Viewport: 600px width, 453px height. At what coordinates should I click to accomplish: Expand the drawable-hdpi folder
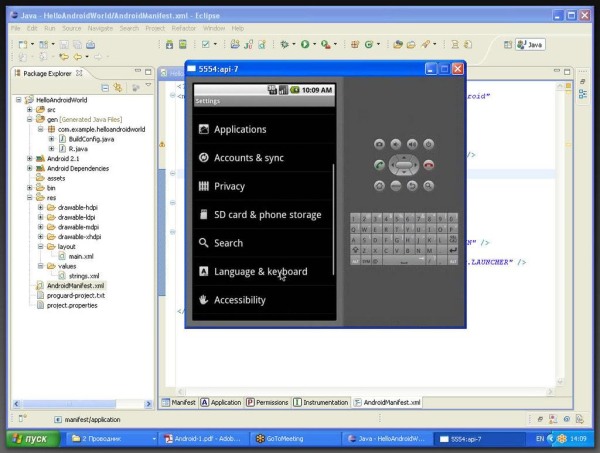point(40,207)
